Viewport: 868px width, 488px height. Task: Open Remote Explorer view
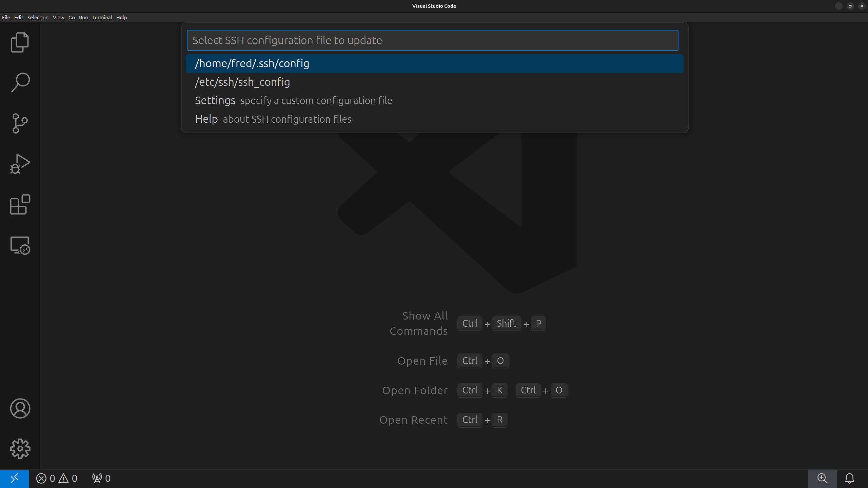coord(20,245)
